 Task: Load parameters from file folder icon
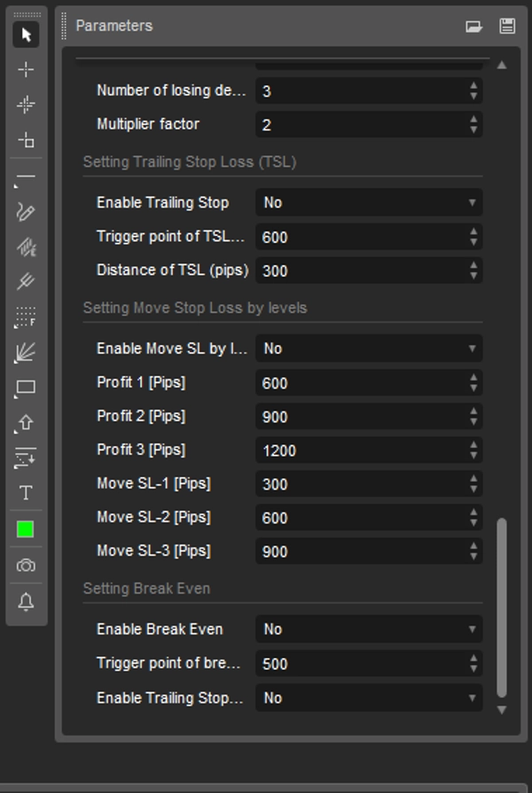[x=473, y=27]
